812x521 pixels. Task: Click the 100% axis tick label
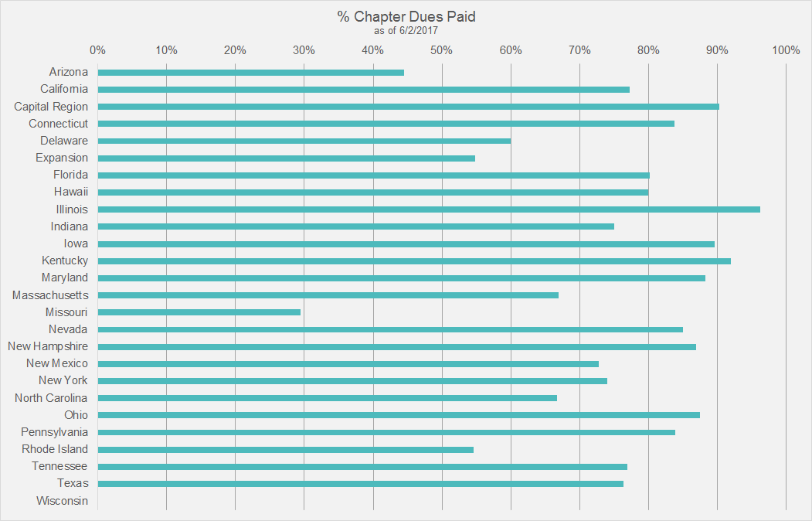[x=786, y=50]
